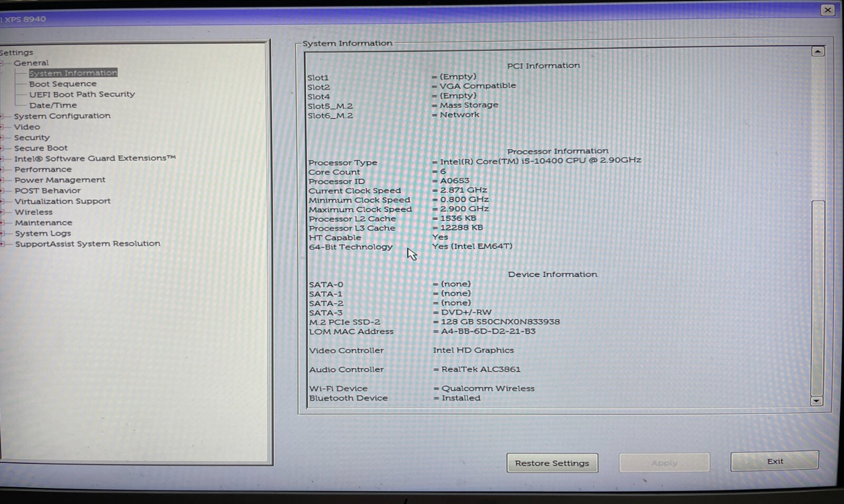
Task: Select the General tree category
Action: (31, 63)
